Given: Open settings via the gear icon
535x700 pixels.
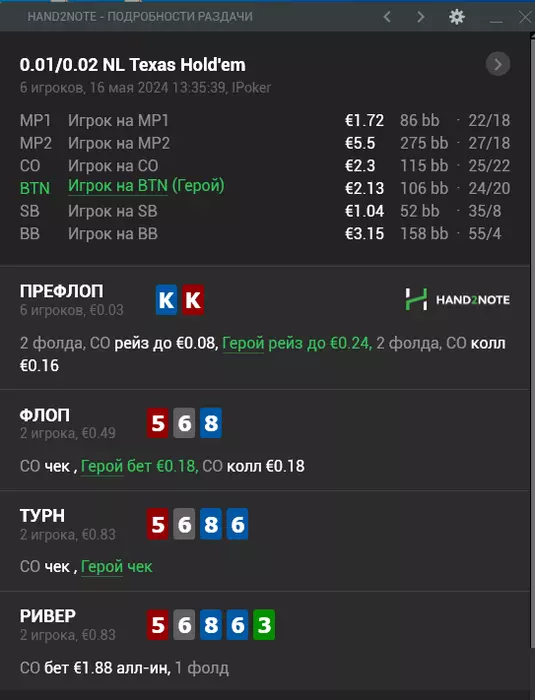Looking at the screenshot, I should [x=456, y=17].
